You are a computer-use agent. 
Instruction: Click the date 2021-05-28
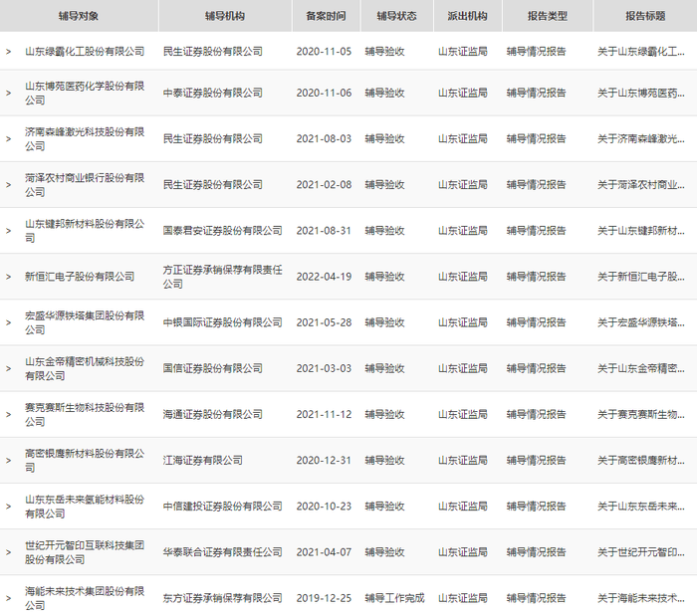coord(324,322)
